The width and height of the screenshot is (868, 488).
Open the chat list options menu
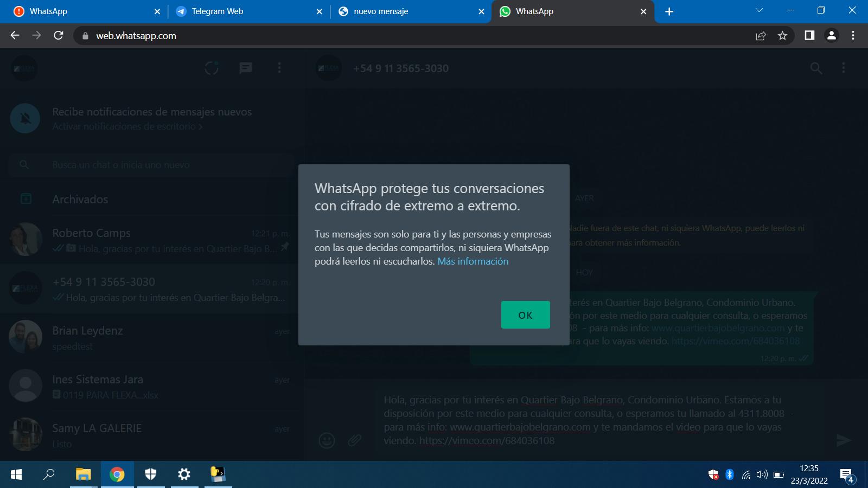pos(279,68)
